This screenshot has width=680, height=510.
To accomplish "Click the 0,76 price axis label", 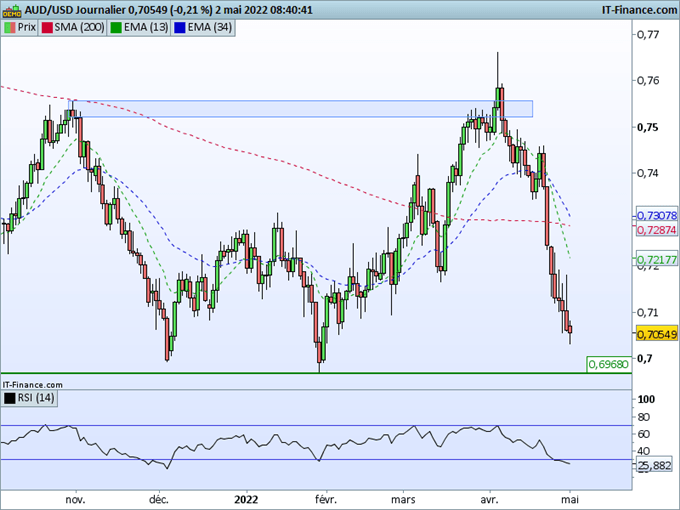I will pyautogui.click(x=647, y=81).
